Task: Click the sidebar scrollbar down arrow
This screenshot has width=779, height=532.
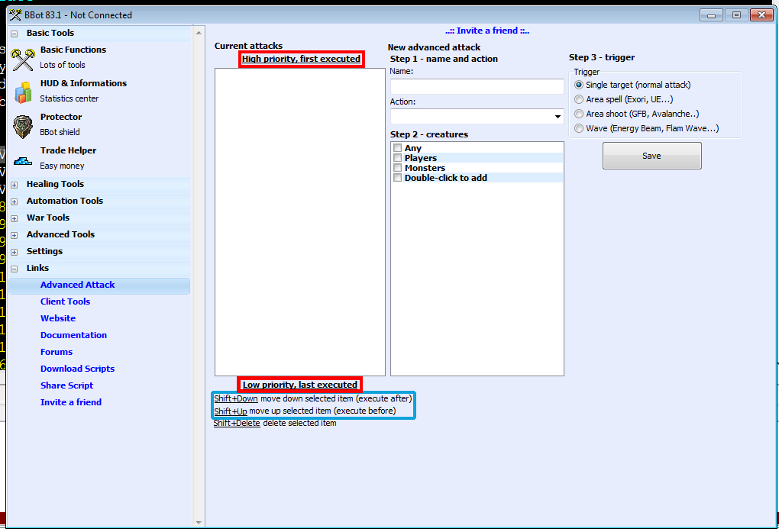Action: [199, 522]
